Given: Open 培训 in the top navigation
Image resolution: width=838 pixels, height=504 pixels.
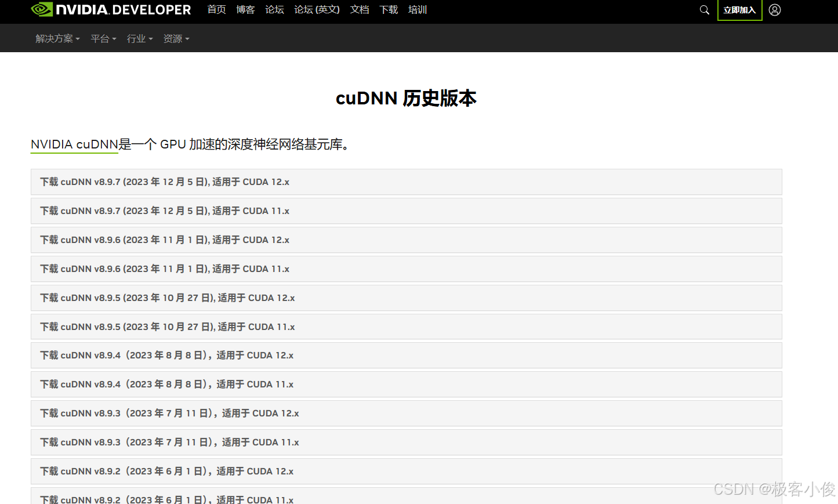Looking at the screenshot, I should click(418, 10).
